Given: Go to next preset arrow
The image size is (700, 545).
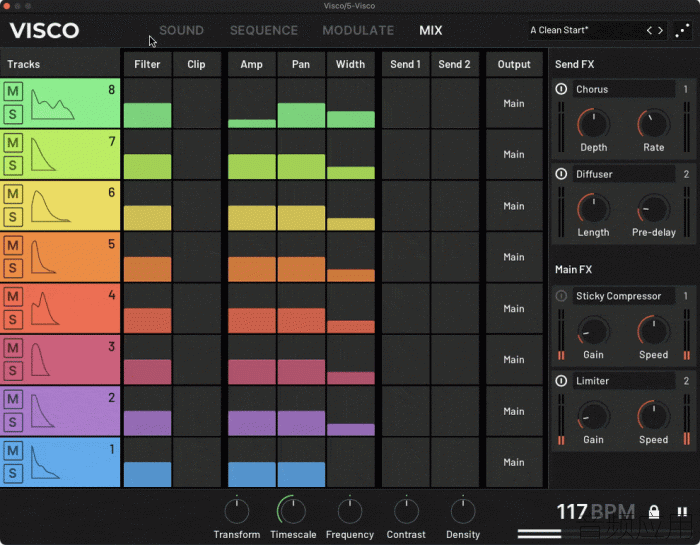Looking at the screenshot, I should pos(660,30).
